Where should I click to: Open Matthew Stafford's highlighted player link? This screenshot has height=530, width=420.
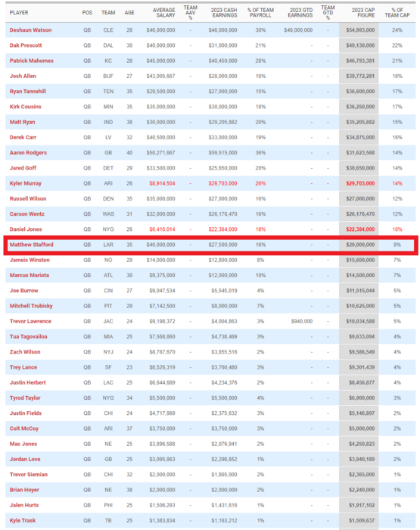point(32,245)
